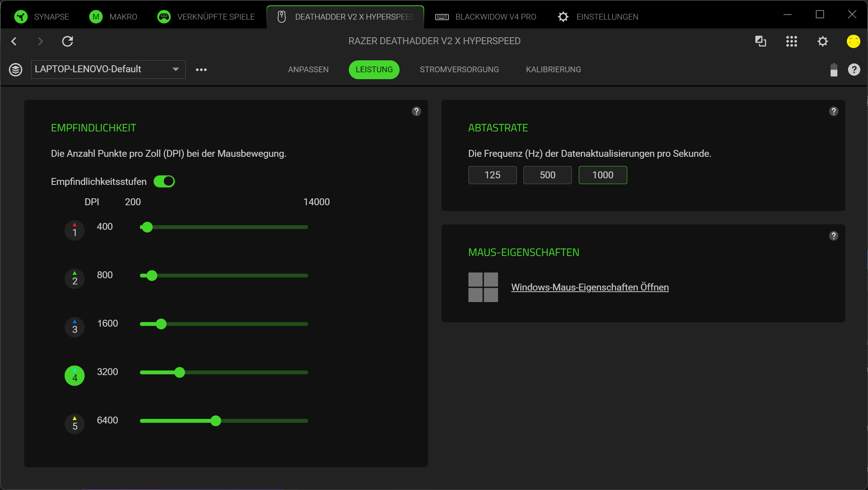Screen dimensions: 868x490
Task: Click Windows-Maus-Eigenschaften Öffnen link
Action: (x=590, y=287)
